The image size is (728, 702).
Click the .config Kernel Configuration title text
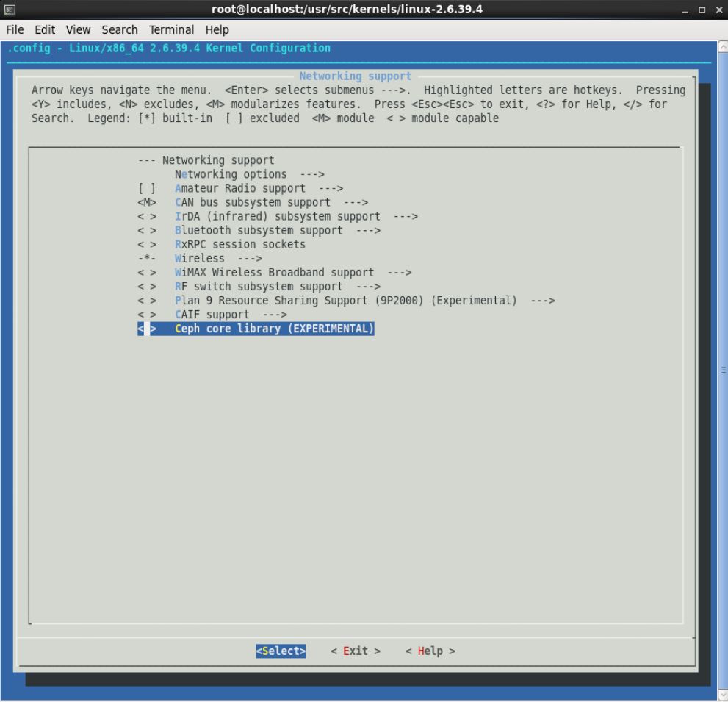[168, 49]
